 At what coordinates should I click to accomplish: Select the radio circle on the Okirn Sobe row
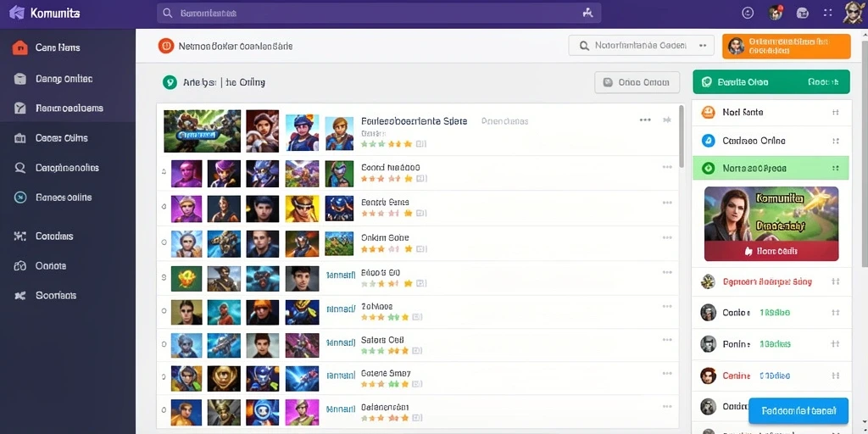pyautogui.click(x=164, y=242)
